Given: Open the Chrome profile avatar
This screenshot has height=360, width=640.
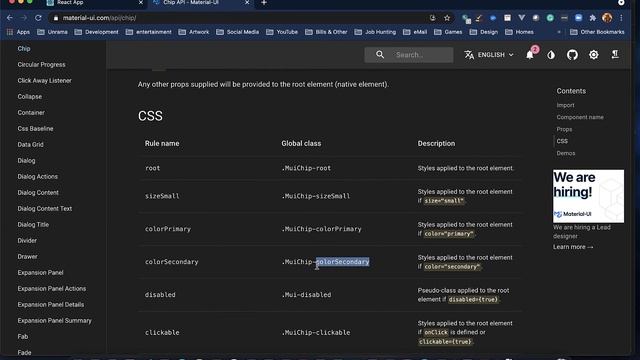Looking at the screenshot, I should [x=607, y=18].
